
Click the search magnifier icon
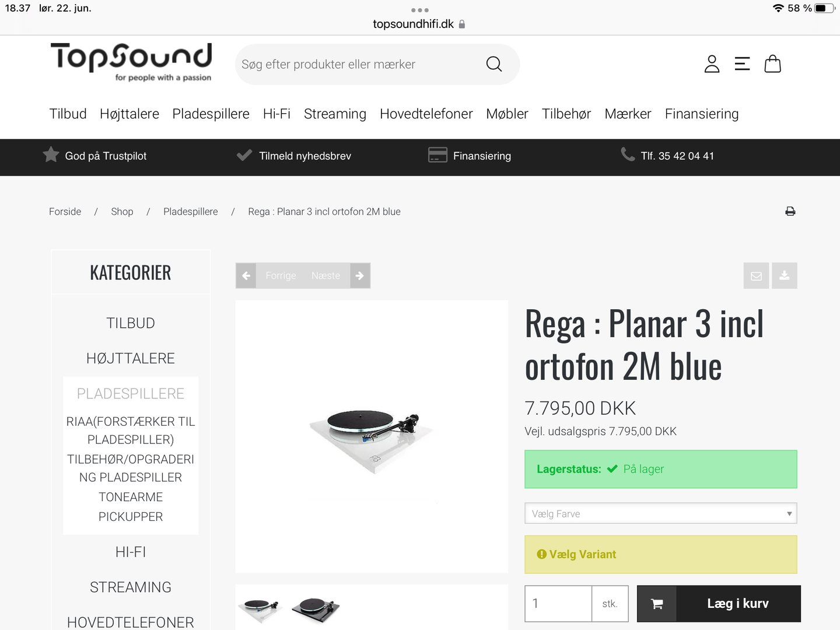pos(494,64)
